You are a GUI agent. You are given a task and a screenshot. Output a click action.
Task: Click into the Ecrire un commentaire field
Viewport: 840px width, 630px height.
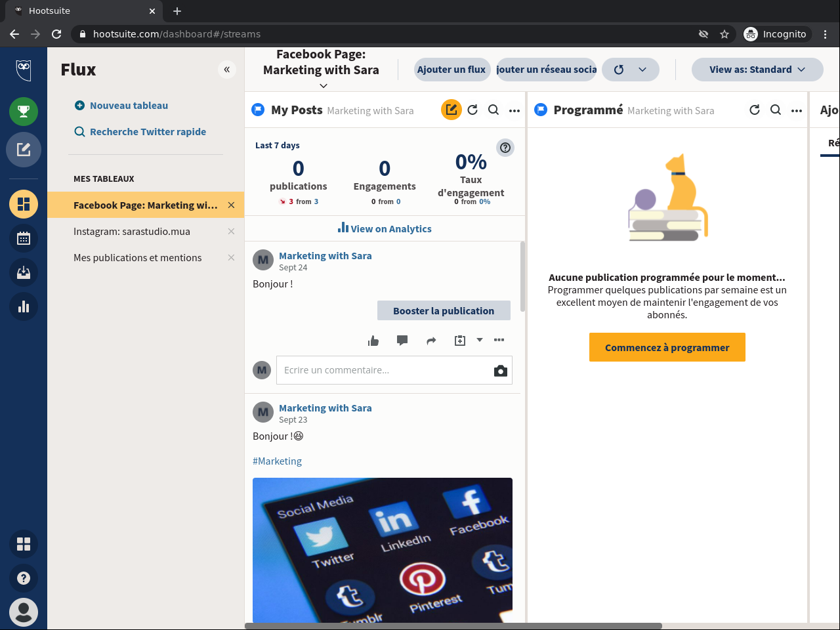394,370
